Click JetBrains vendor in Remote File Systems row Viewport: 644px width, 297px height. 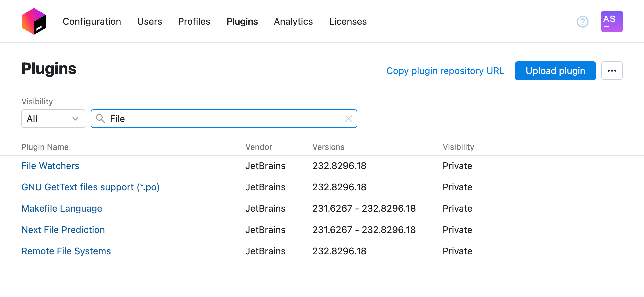point(265,251)
